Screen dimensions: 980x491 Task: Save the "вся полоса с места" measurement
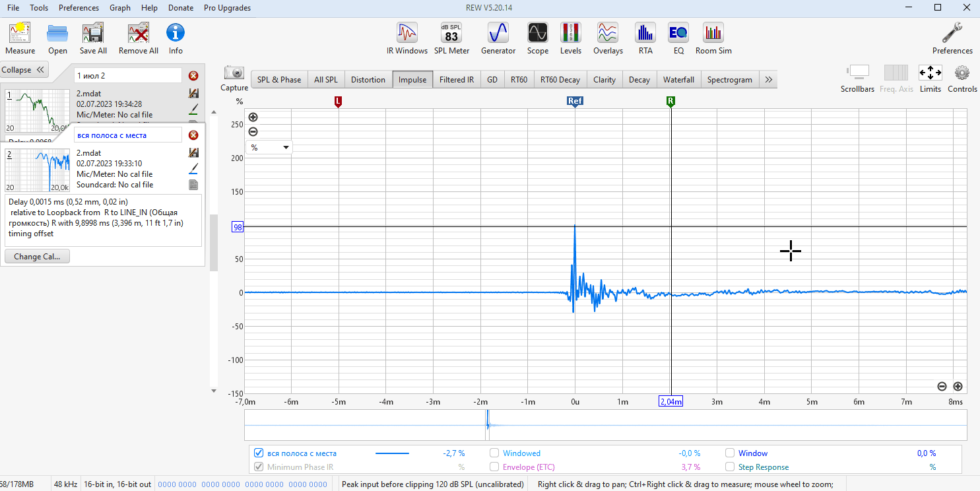[x=193, y=152]
